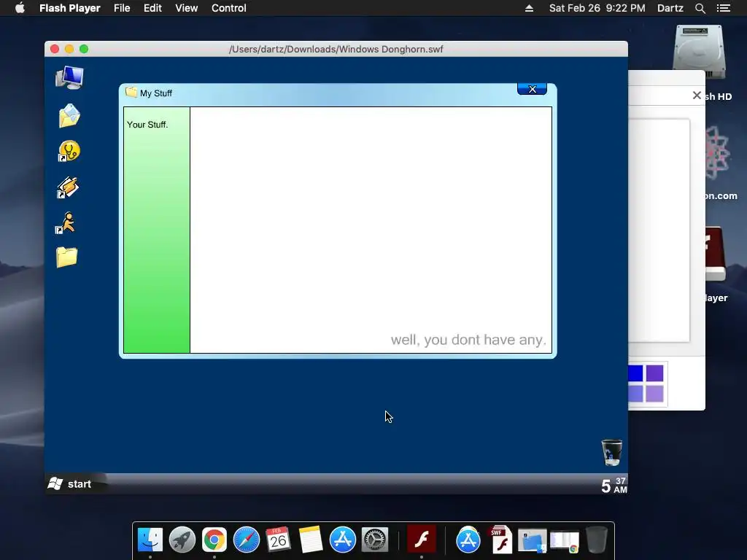Open the stethoscope shortcut desktop icon
The image size is (747, 560).
69,151
